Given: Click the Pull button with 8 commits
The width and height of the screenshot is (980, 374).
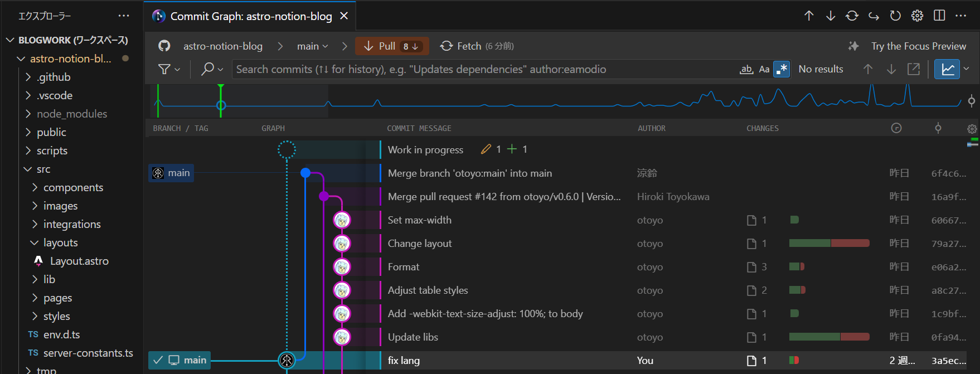Looking at the screenshot, I should click(x=392, y=46).
